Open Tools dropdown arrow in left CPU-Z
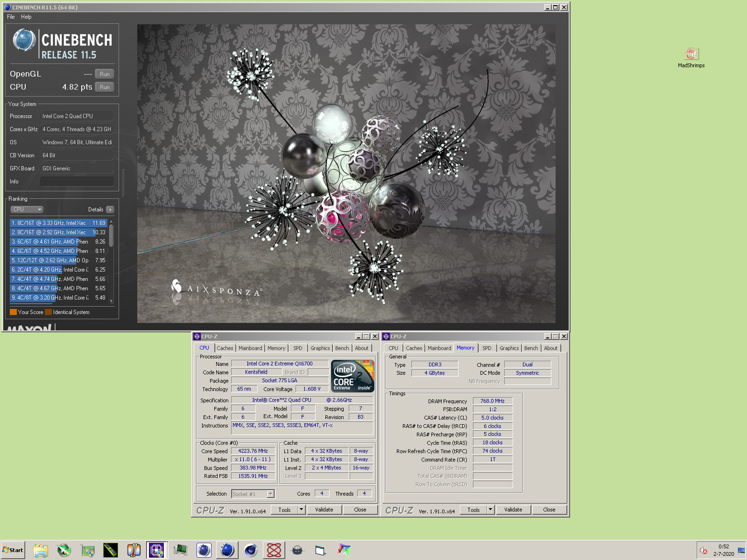This screenshot has height=560, width=747. pos(302,510)
